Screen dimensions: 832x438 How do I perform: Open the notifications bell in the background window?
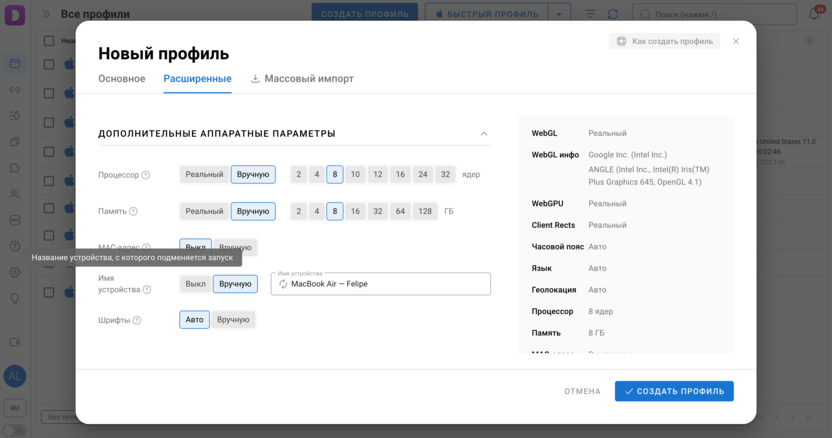[814, 14]
